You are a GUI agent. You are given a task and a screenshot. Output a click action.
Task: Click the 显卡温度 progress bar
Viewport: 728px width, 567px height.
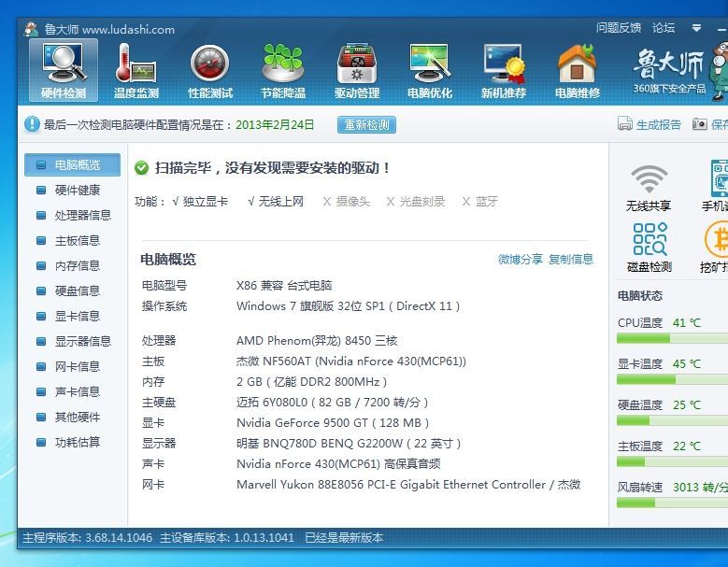pyautogui.click(x=672, y=379)
